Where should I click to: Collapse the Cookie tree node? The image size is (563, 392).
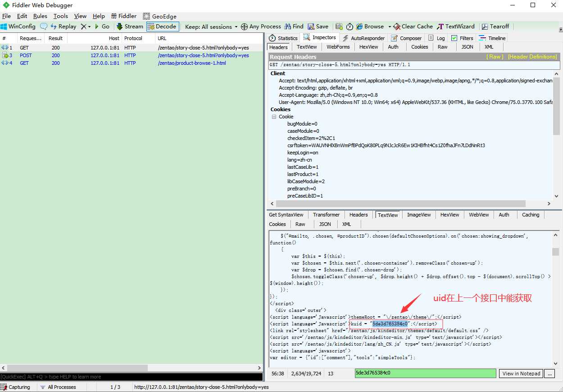click(274, 117)
